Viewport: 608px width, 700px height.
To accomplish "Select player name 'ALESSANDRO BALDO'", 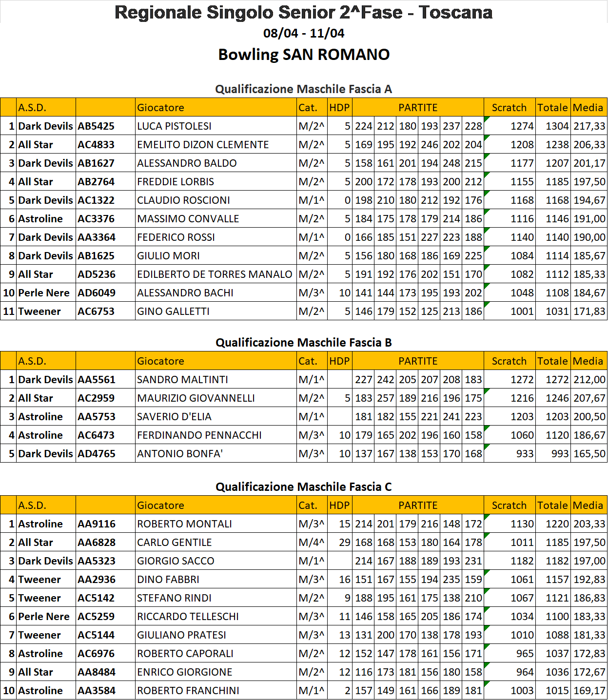I will point(187,163).
